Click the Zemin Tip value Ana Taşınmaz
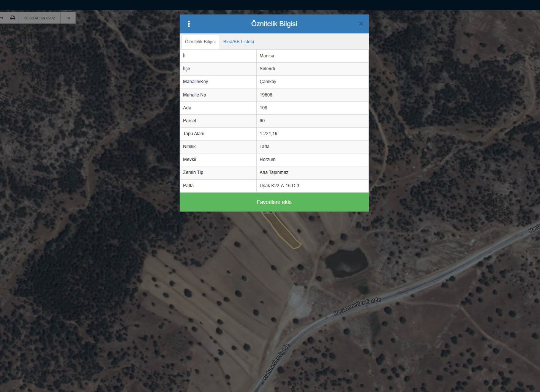The height and width of the screenshot is (392, 540). (274, 172)
